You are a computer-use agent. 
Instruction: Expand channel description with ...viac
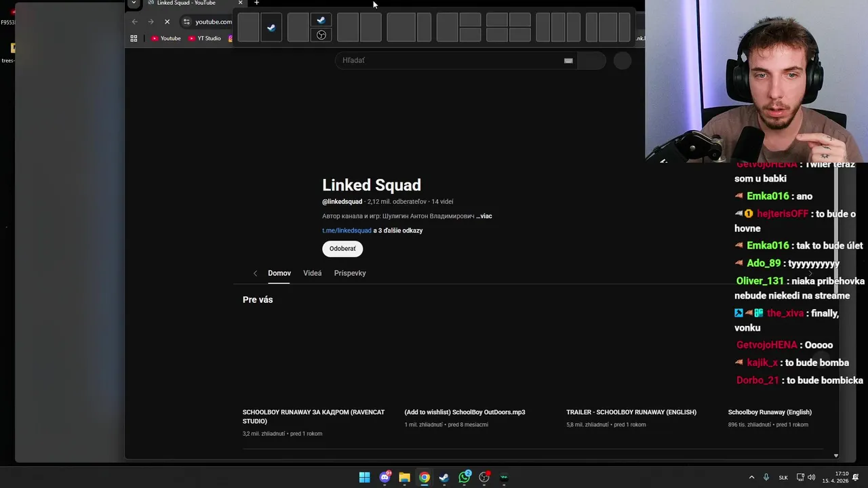(x=484, y=216)
